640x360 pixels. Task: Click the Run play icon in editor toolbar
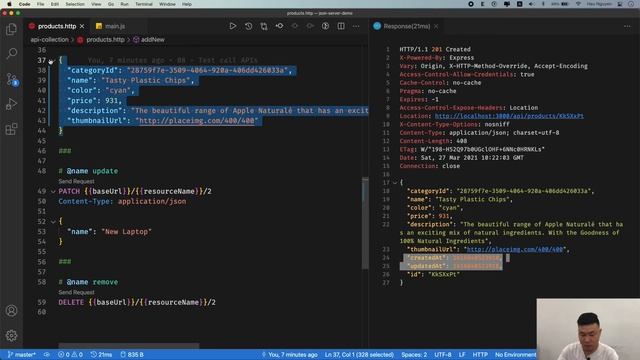coord(233,26)
